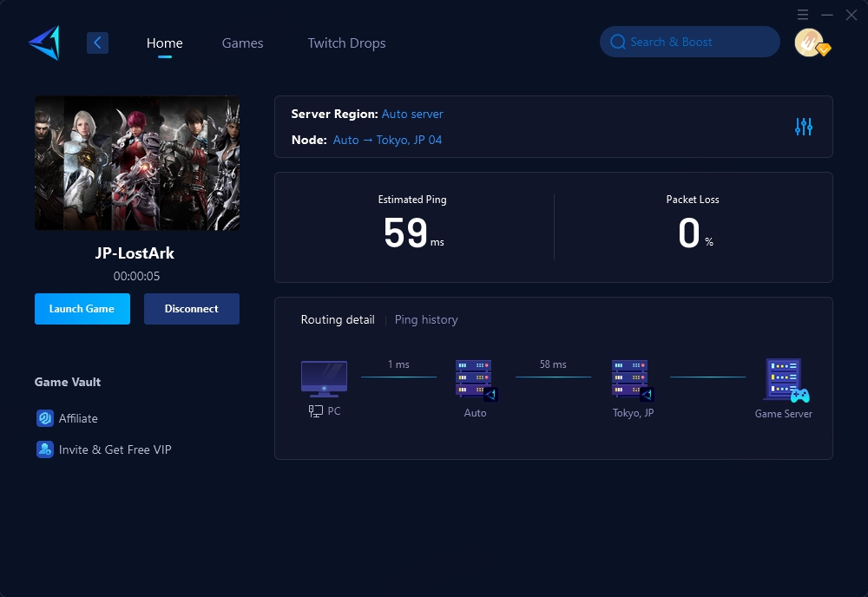Image resolution: width=868 pixels, height=597 pixels.
Task: Click the Game Server icon
Action: click(786, 380)
